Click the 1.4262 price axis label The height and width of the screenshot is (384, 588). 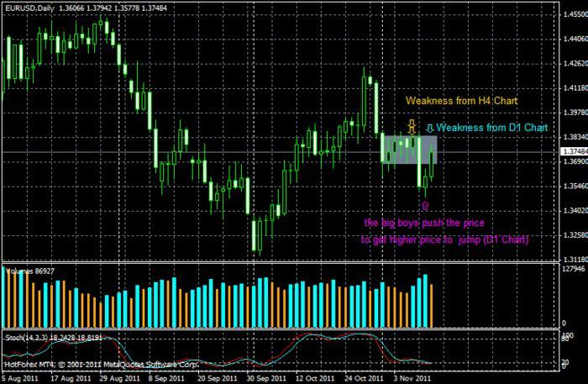point(575,63)
